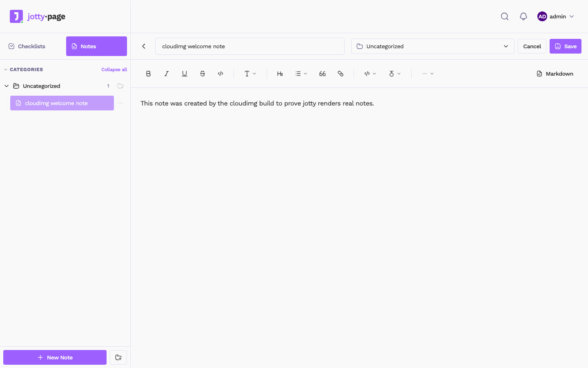The height and width of the screenshot is (368, 588).
Task: Open the dropdown left of the ellipsis menu
Action: pos(395,74)
